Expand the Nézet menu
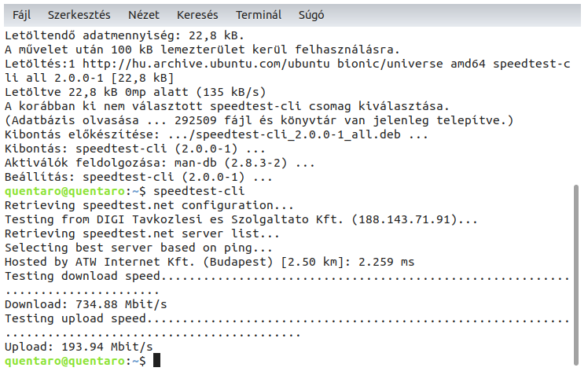The image size is (588, 375). click(x=144, y=15)
